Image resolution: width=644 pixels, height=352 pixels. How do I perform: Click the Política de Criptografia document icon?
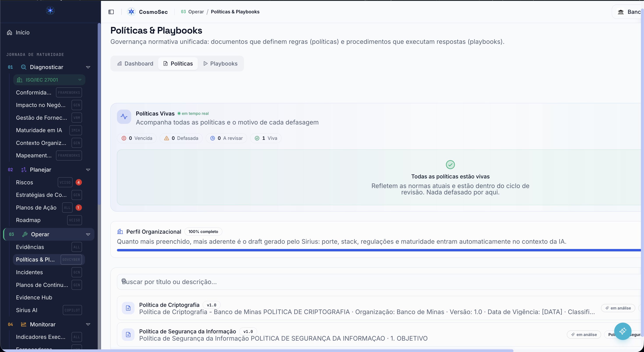coord(128,308)
